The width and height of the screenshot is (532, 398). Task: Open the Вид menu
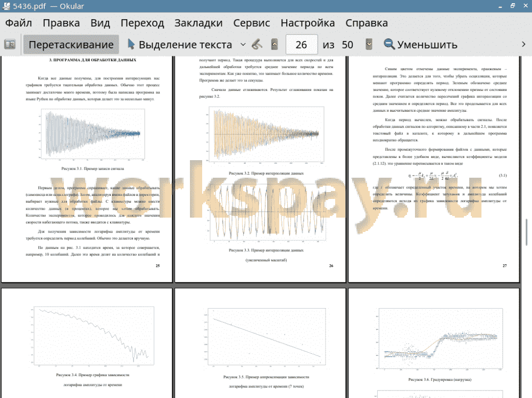pos(100,23)
